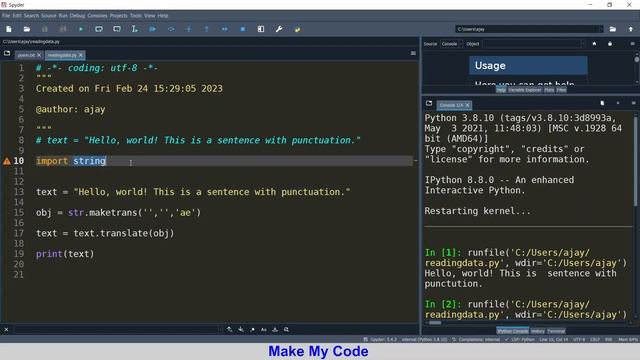640x360 pixels.
Task: Toggle whole words search option in the find bar
Action: coord(275,329)
